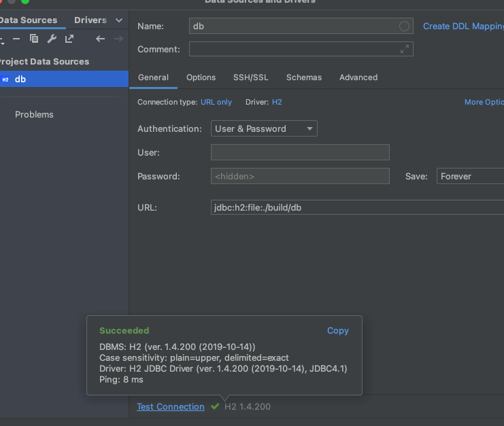
Task: Click the Duplicate data source icon
Action: coord(34,39)
